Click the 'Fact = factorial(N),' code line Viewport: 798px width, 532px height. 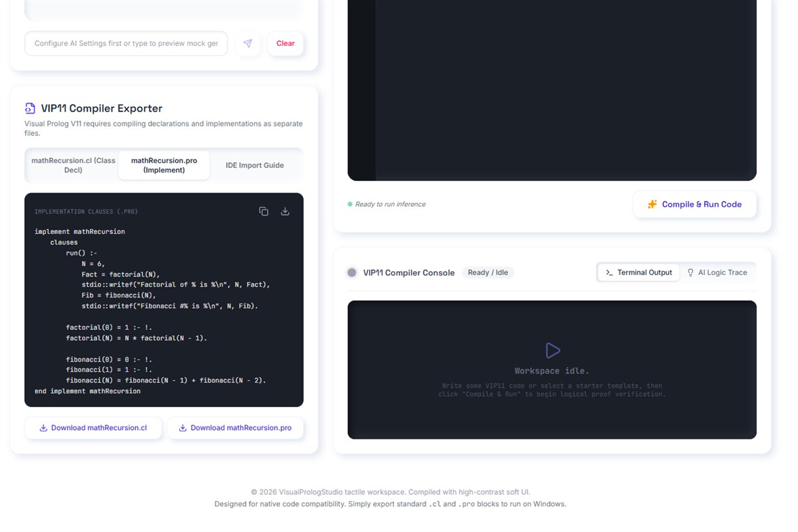coord(120,274)
